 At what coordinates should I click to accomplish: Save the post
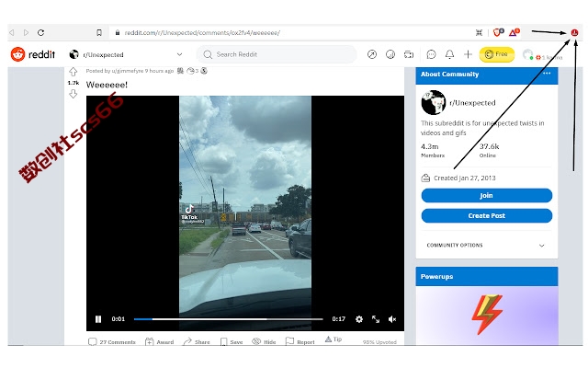coord(232,341)
